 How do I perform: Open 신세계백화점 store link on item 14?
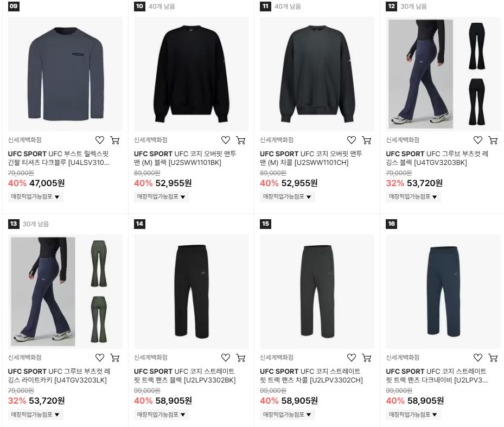[x=150, y=358]
